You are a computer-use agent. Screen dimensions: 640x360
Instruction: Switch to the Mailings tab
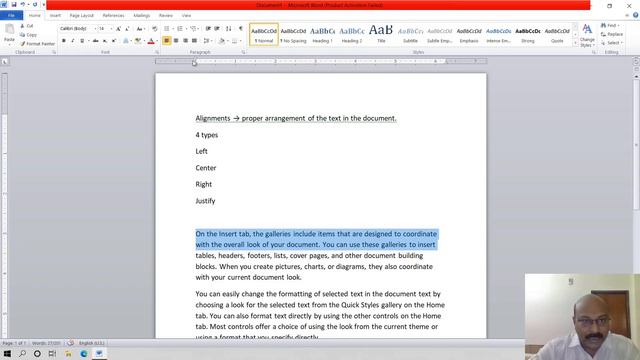pyautogui.click(x=142, y=16)
